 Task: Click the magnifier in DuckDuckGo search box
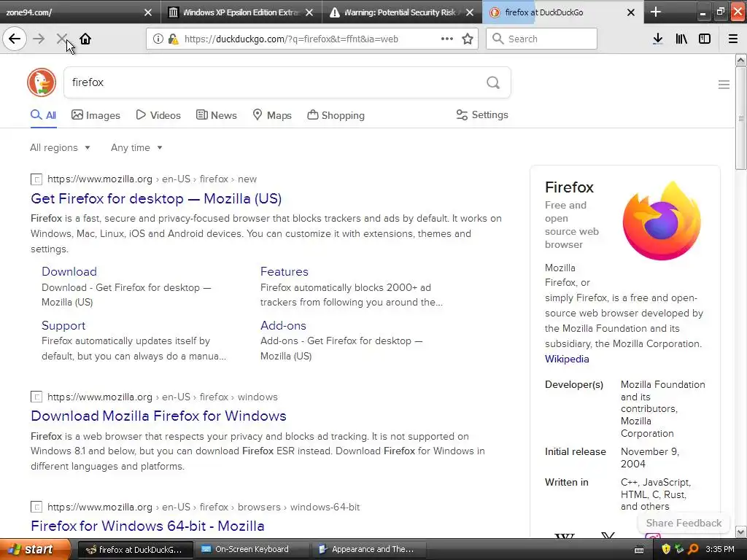[x=493, y=82]
